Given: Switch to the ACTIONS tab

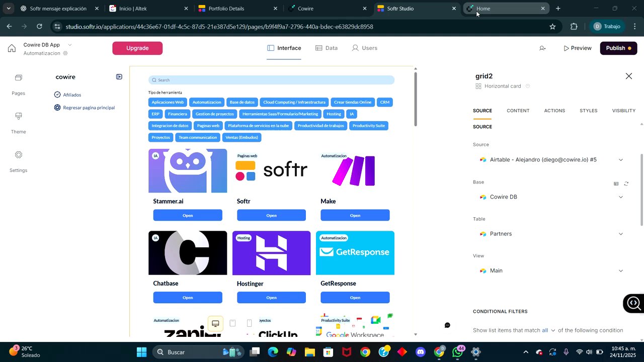Looking at the screenshot, I should click(554, 111).
